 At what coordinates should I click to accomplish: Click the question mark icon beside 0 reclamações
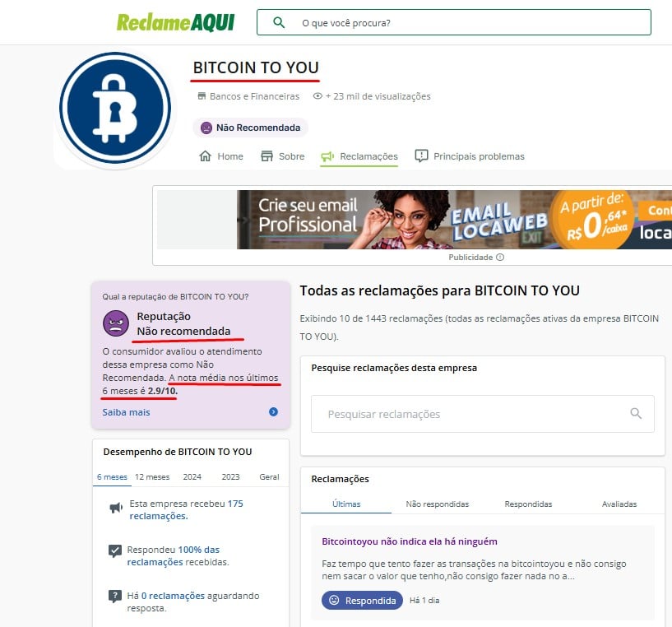tap(115, 597)
